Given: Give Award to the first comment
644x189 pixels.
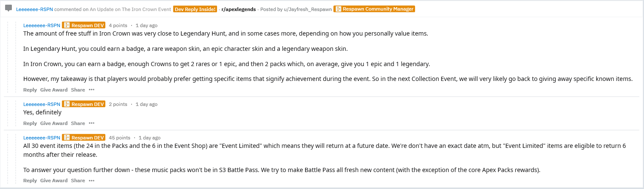Looking at the screenshot, I should coord(54,90).
